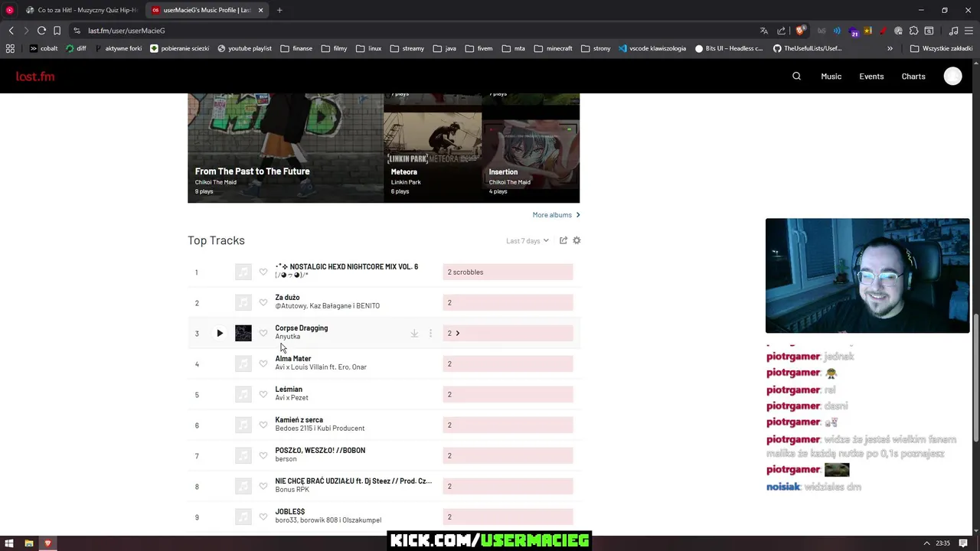This screenshot has width=980, height=551.
Task: Open the filmy bookmarks folder
Action: click(x=335, y=48)
